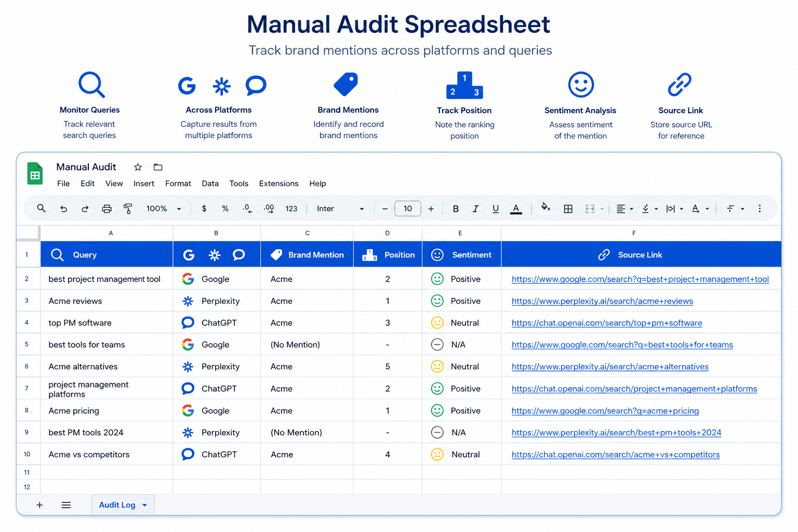Open the best+tools+for+teams Google link
This screenshot has width=798, height=532.
[x=622, y=344]
